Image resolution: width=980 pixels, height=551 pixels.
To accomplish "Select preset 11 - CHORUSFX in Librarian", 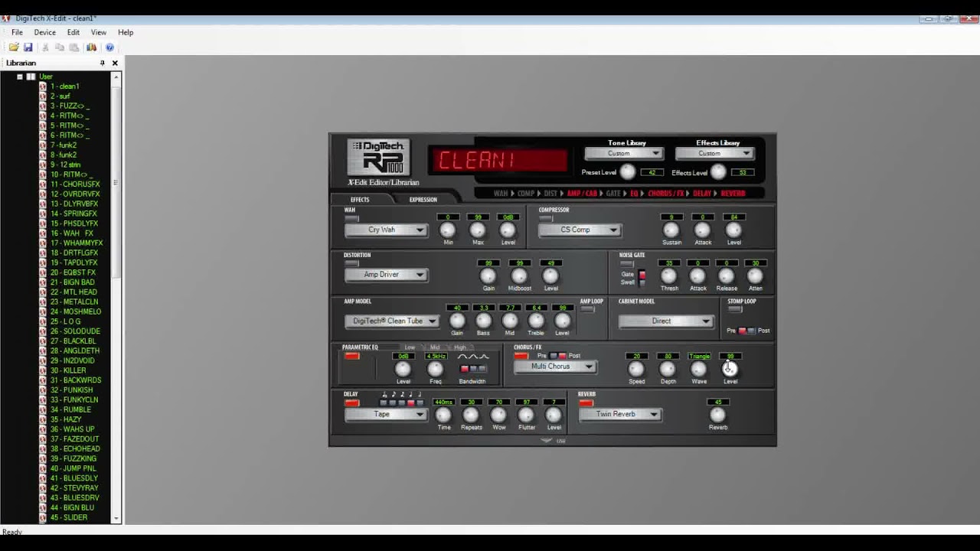I will pyautogui.click(x=75, y=184).
